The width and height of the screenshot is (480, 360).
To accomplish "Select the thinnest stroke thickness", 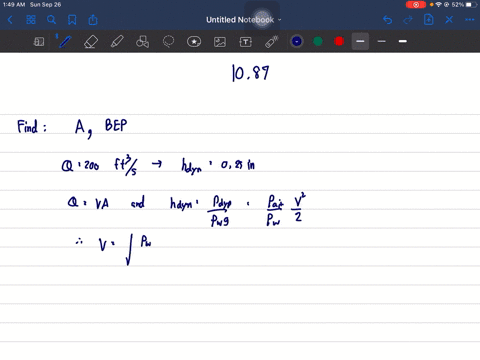I will click(x=382, y=41).
